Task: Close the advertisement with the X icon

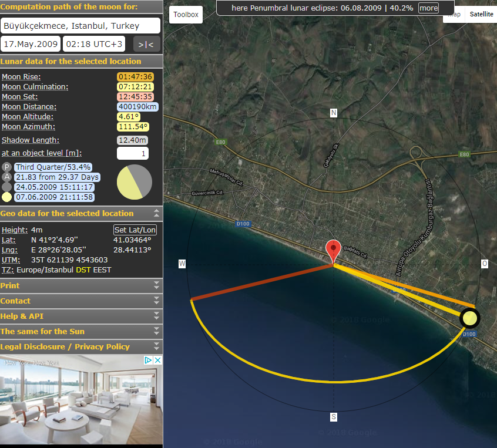Action: [x=157, y=360]
